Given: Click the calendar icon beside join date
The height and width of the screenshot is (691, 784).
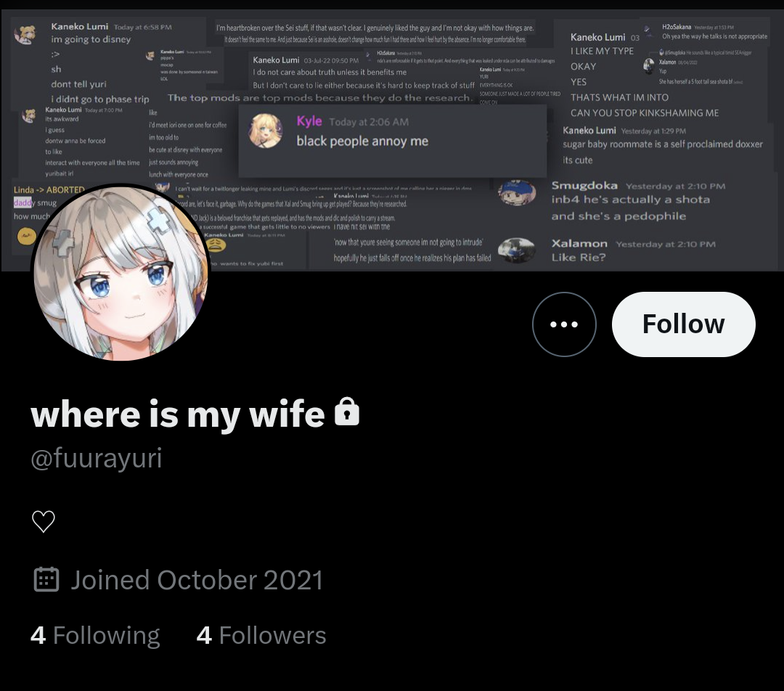Looking at the screenshot, I should point(46,579).
